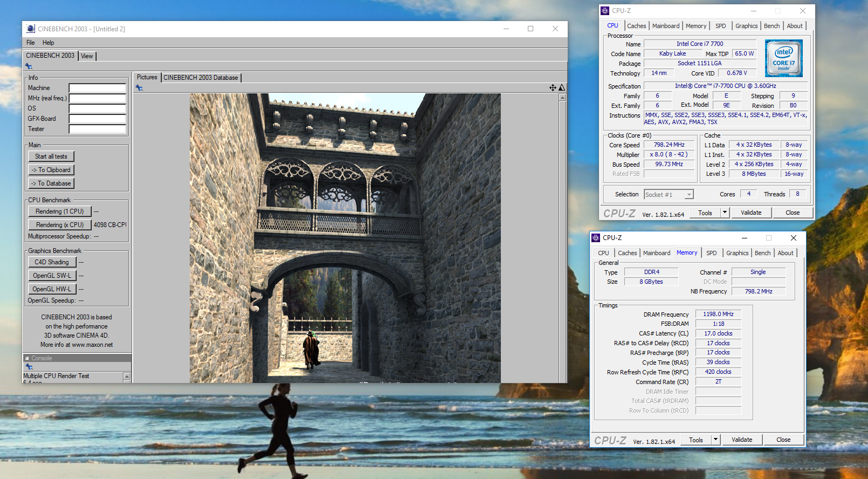Click the Intel Core i7 logo in CPU-Z
Image resolution: width=868 pixels, height=479 pixels.
point(784,58)
